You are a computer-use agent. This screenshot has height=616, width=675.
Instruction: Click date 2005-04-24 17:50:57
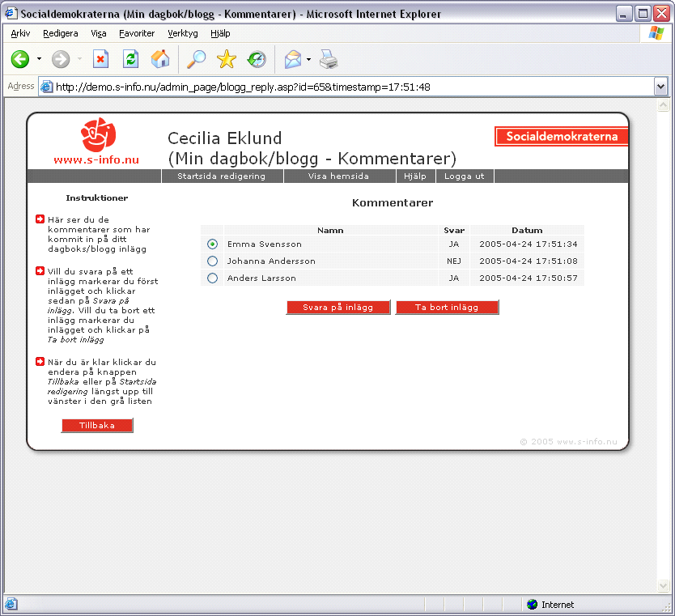coord(529,278)
